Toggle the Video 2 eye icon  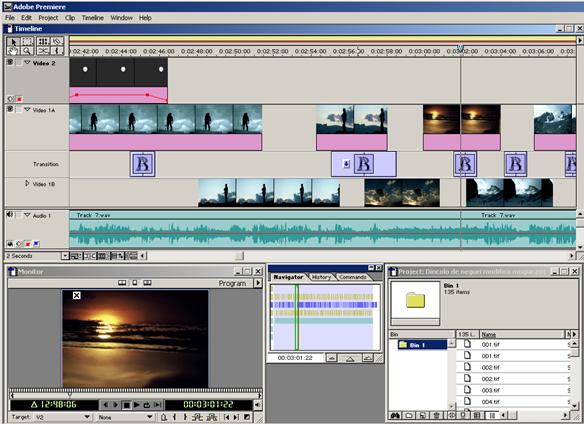click(x=10, y=62)
